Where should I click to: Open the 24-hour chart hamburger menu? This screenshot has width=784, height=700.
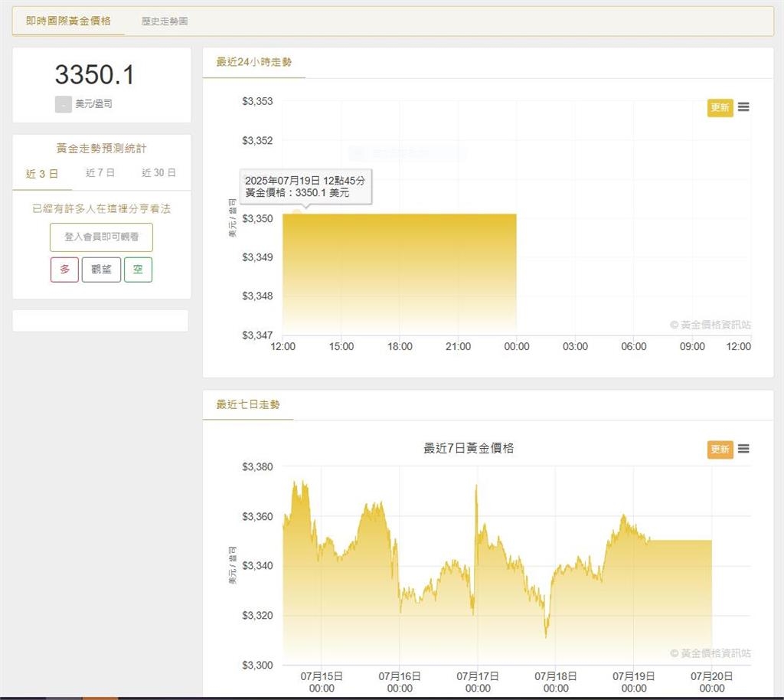pos(743,107)
